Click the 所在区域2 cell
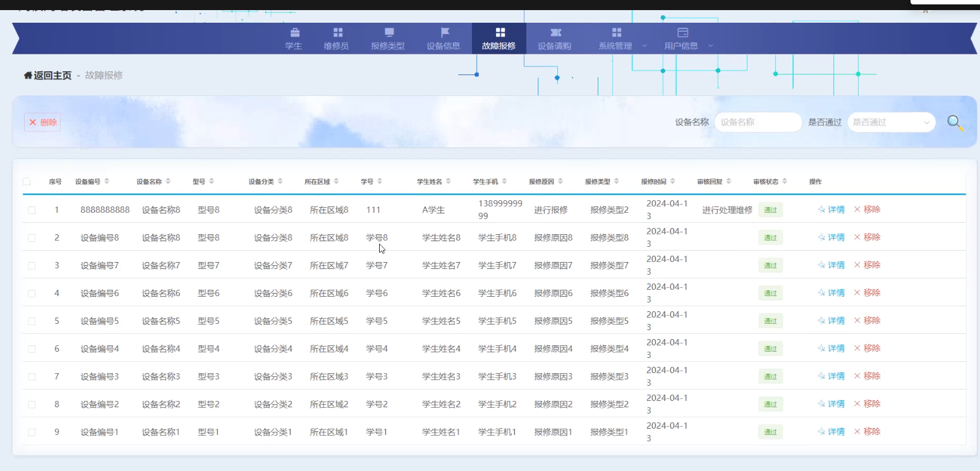 329,405
